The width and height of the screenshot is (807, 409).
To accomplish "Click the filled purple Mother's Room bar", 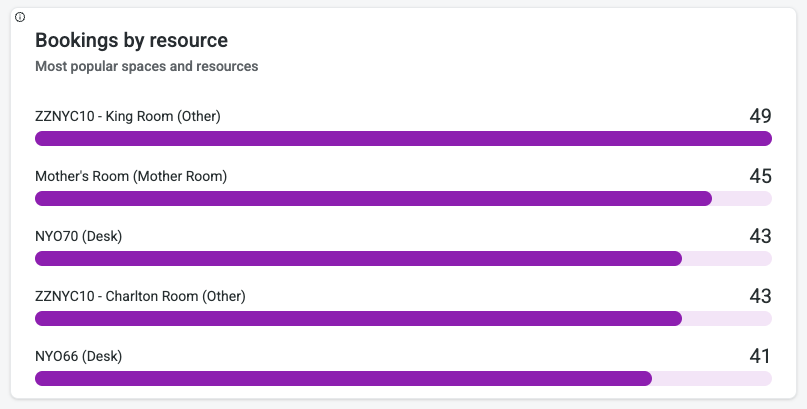I will pos(373,199).
